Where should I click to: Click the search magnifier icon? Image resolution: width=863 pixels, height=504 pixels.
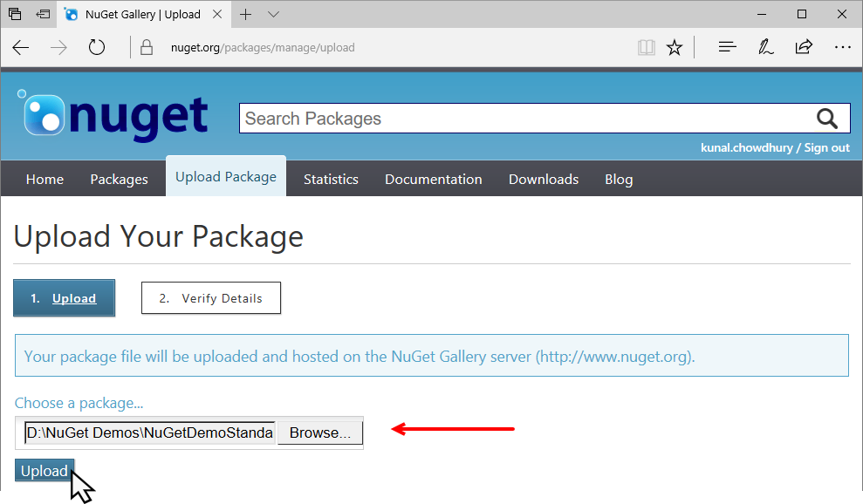point(826,119)
